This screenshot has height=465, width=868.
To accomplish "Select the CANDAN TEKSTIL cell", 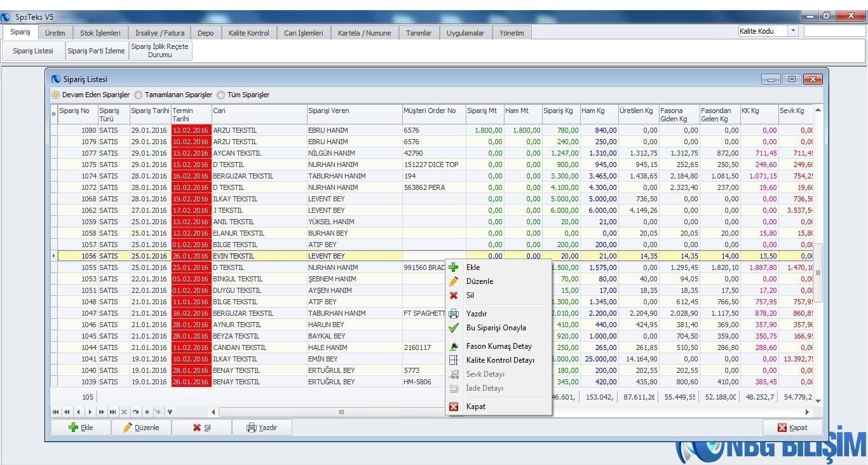I will pos(259,347).
